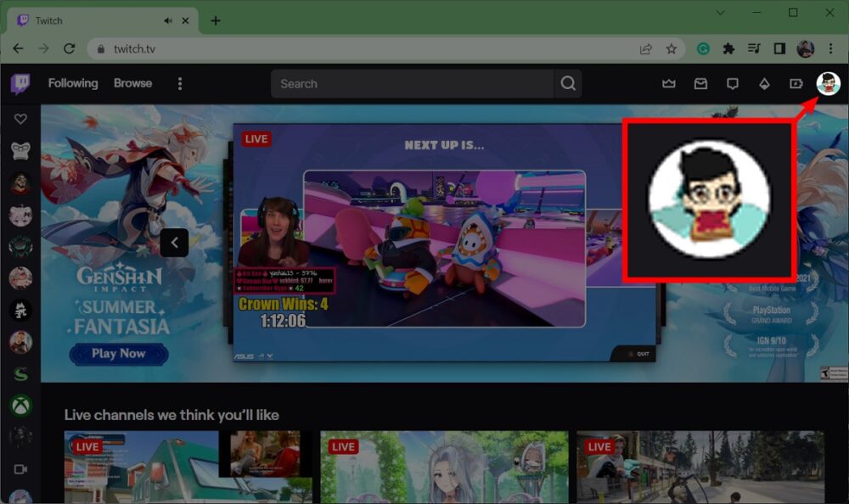Toggle Chrome's side panel open
This screenshot has width=849, height=504.
pos(779,50)
